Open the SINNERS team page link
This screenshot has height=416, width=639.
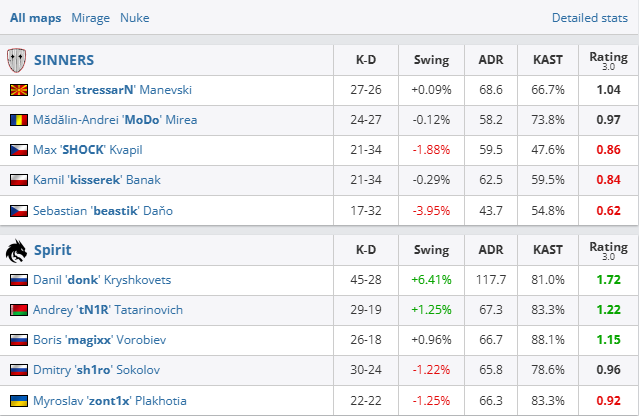pos(64,60)
